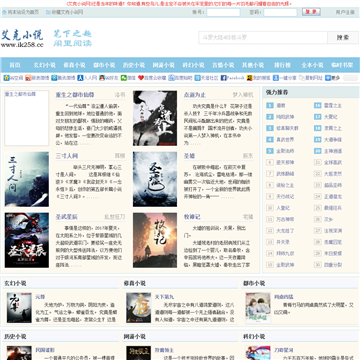Open 临时书架 nav tab
Image resolution: width=360 pixels, height=360 pixels.
coord(342,65)
